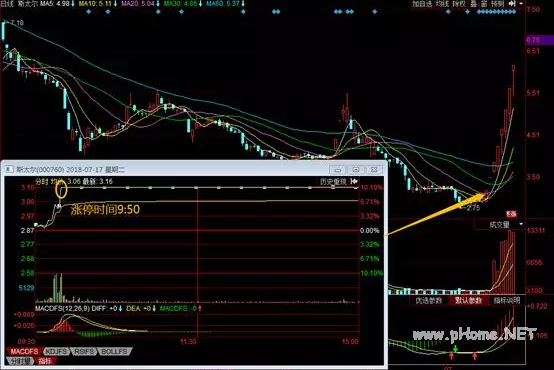554x370 pixels.
Task: Toggle the 均线 moving average display
Action: 442,4
